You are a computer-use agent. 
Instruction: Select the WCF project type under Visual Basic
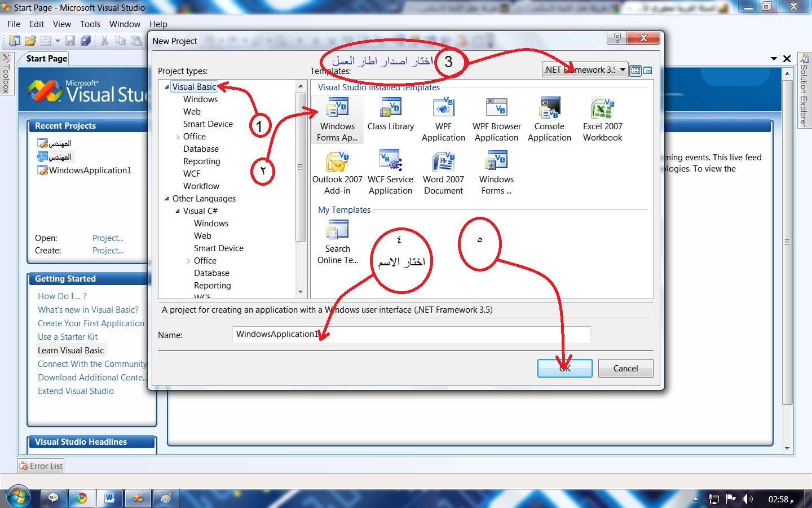(x=192, y=174)
